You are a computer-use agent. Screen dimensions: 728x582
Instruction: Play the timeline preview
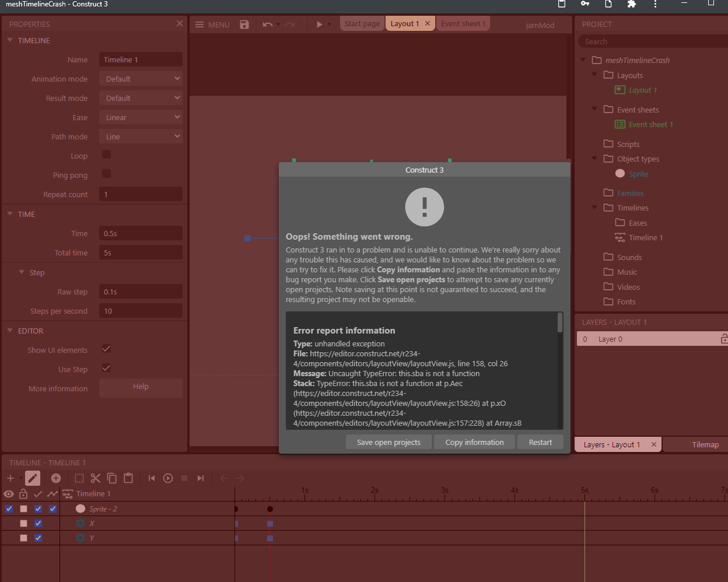coord(168,478)
